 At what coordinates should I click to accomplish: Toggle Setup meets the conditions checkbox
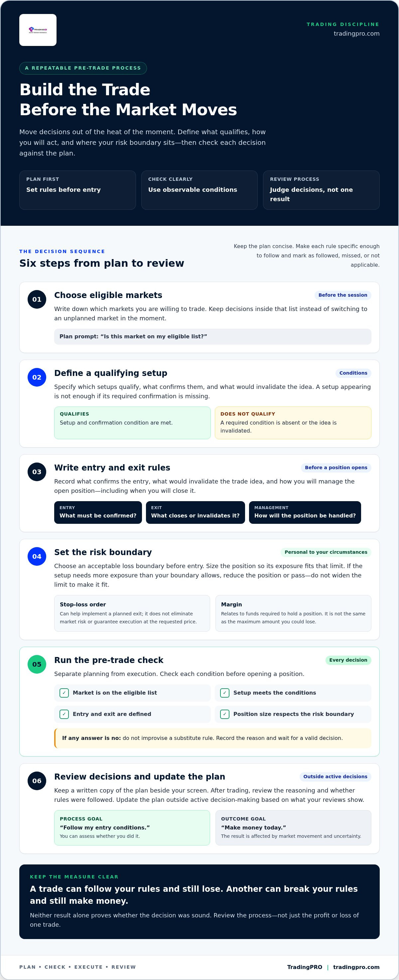(224, 693)
